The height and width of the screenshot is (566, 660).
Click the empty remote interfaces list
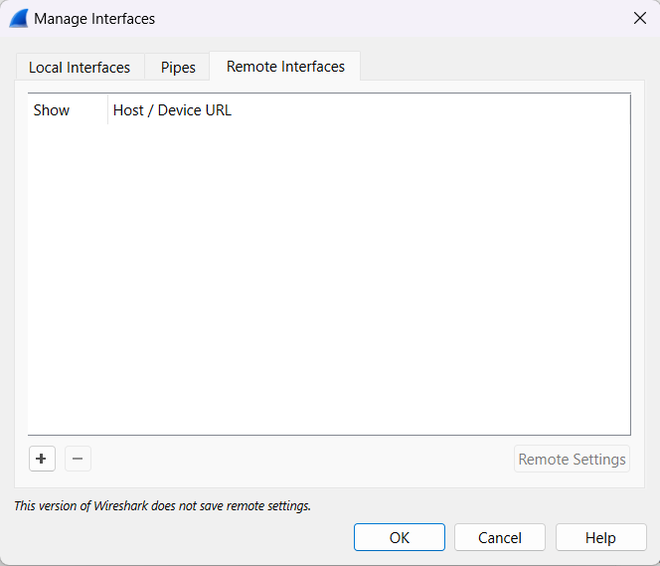pos(329,280)
